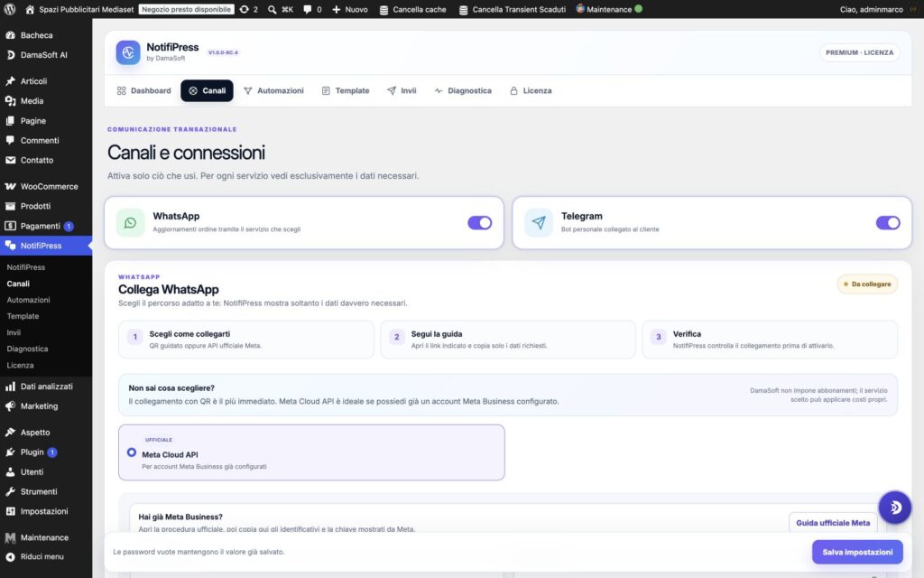Switch to the Invii tab
The image size is (924, 578).
(402, 91)
